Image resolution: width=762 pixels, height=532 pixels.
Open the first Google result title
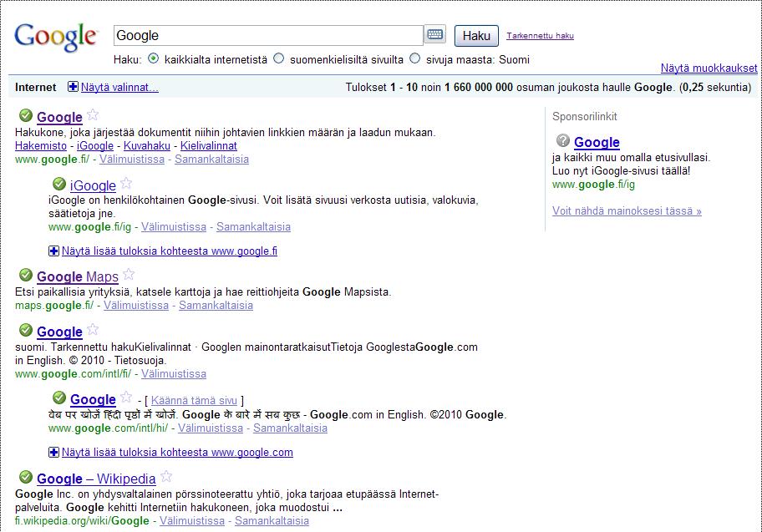coord(60,117)
